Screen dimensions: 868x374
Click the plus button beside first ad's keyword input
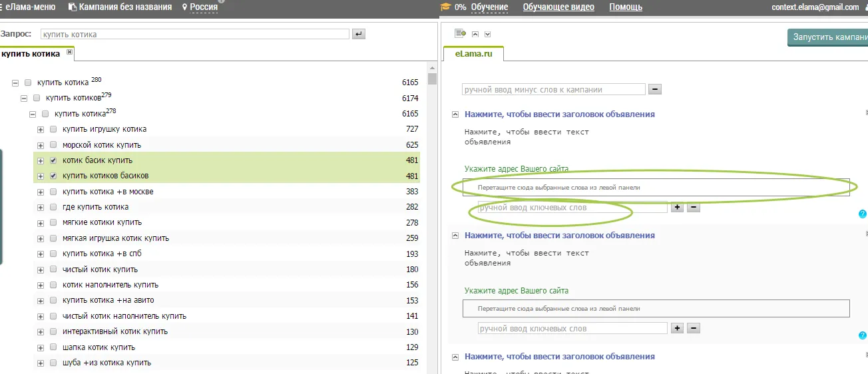(678, 207)
